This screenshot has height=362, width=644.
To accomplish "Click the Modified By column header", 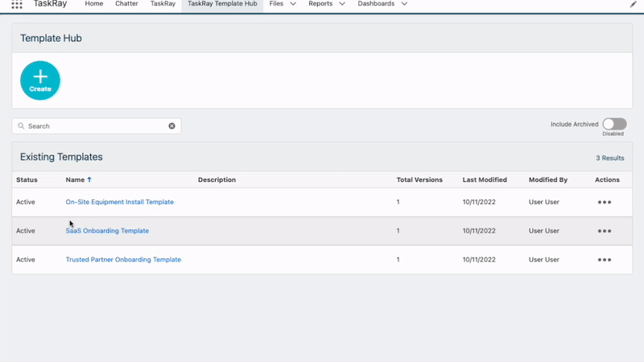I will click(548, 179).
